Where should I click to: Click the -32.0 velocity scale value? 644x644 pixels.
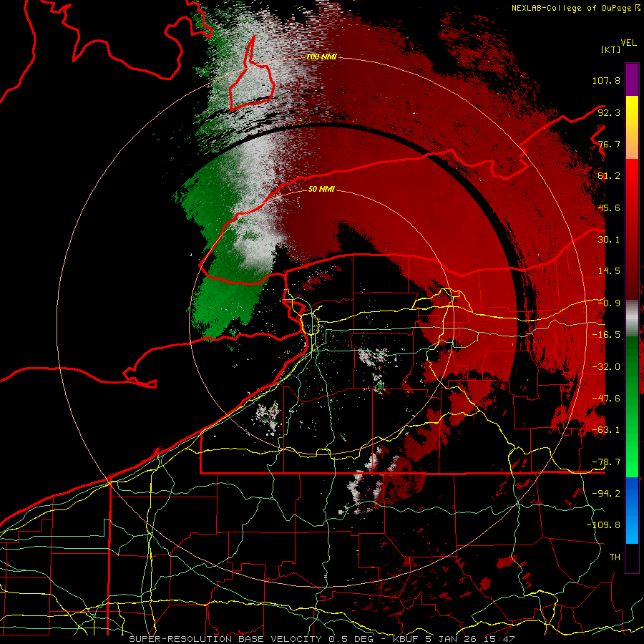[x=606, y=367]
